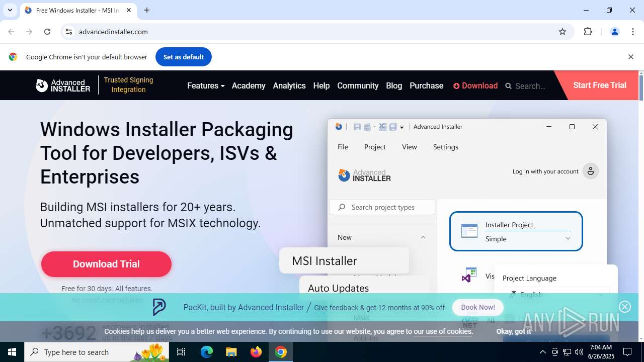Viewport: 644px width, 362px height.
Task: Close the PackIt promo banner
Action: pos(625,307)
